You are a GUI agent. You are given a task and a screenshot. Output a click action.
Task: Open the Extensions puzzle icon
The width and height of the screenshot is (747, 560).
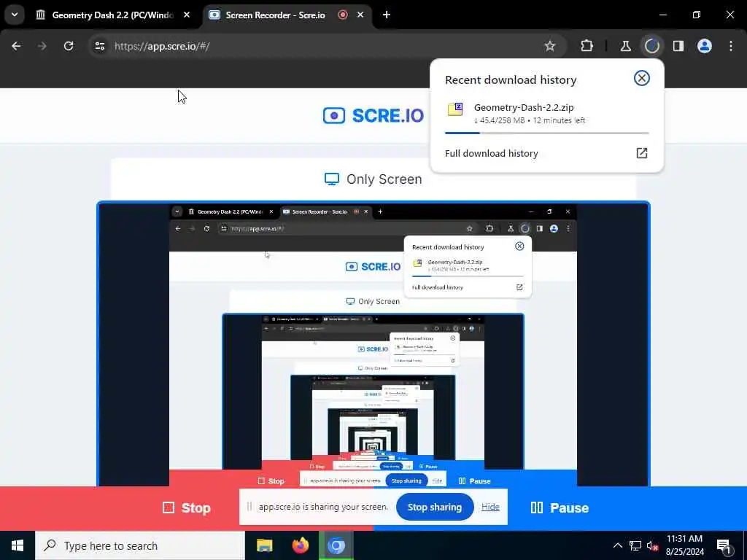click(587, 46)
